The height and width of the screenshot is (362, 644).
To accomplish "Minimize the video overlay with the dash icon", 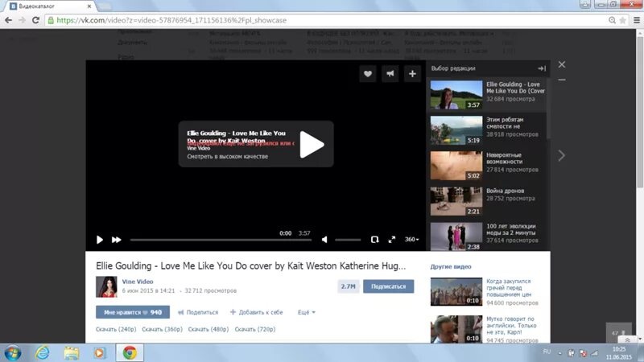I will click(561, 80).
